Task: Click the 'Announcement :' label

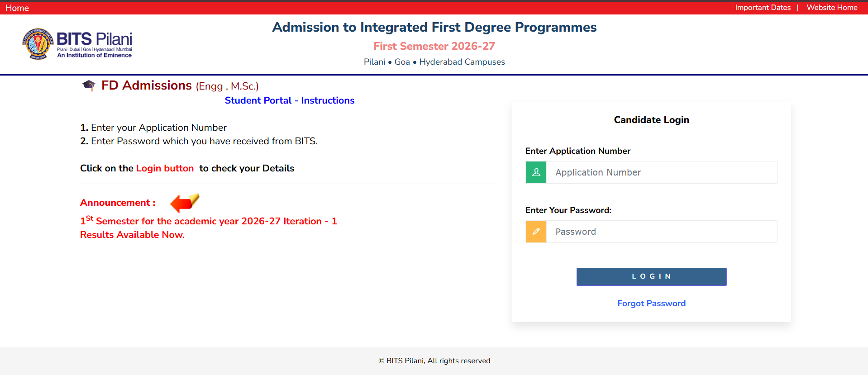Action: pyautogui.click(x=118, y=203)
